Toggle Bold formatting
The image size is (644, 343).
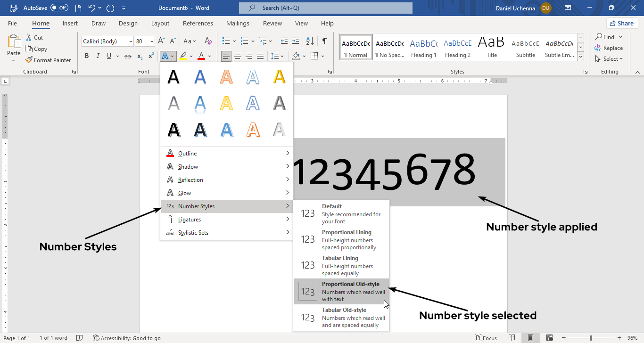point(87,56)
